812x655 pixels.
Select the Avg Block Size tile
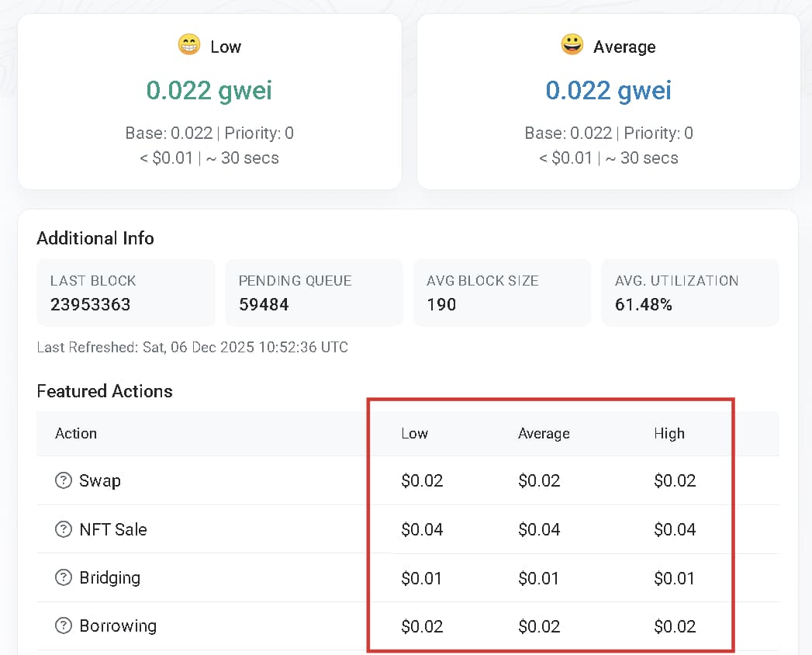coord(502,293)
